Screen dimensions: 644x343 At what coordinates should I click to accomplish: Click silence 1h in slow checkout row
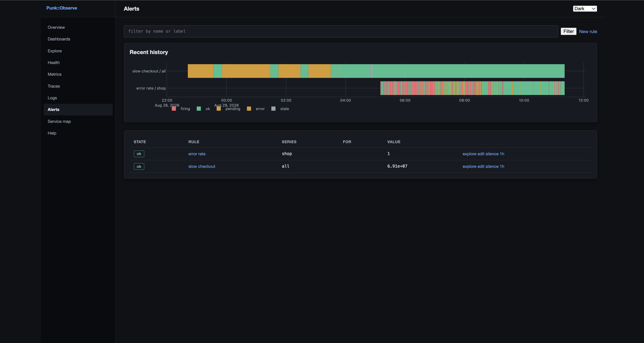point(495,166)
